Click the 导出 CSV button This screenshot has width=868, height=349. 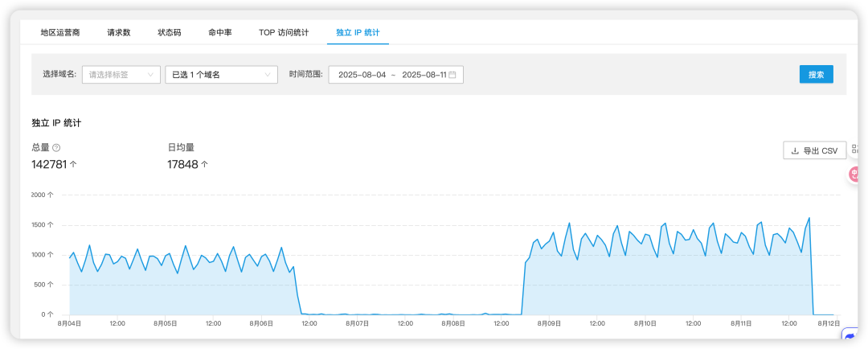tap(814, 150)
